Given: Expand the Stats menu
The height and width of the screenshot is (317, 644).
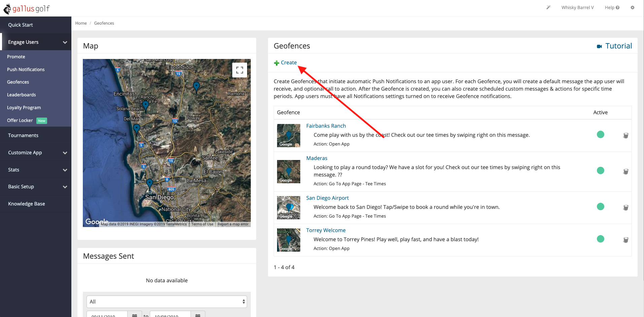Looking at the screenshot, I should 36,170.
